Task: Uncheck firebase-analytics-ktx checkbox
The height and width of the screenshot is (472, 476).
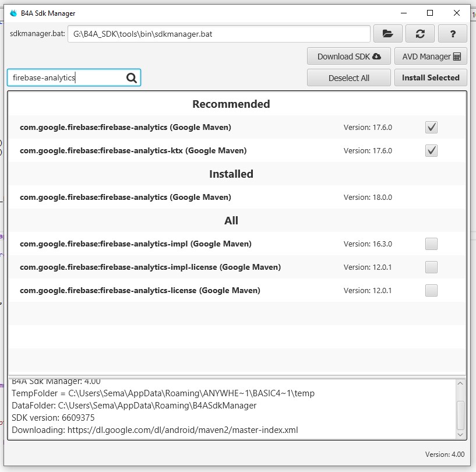Action: (x=431, y=150)
